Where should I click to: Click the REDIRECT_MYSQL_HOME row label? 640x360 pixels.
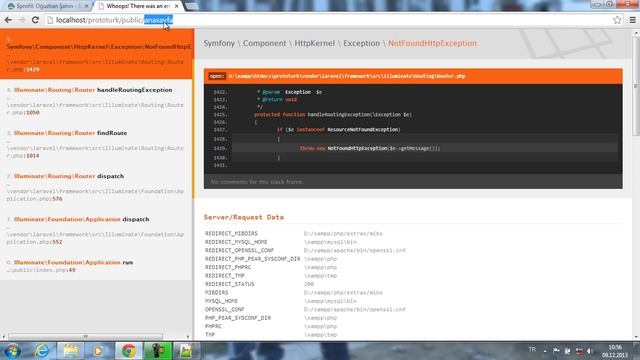236,242
